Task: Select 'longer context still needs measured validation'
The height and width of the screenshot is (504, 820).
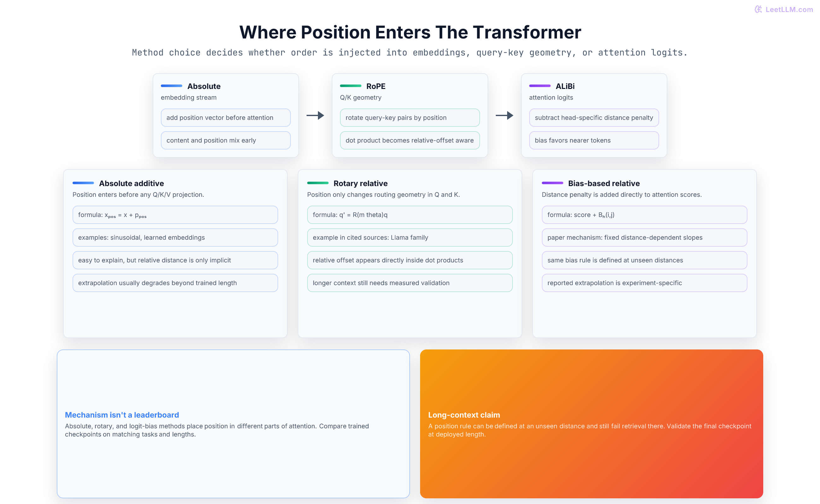Action: [x=410, y=283]
